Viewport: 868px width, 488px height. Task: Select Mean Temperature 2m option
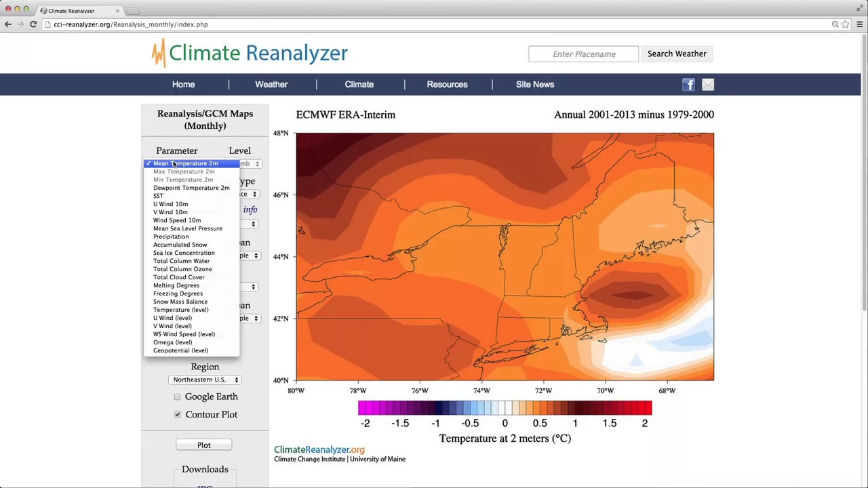(x=191, y=163)
